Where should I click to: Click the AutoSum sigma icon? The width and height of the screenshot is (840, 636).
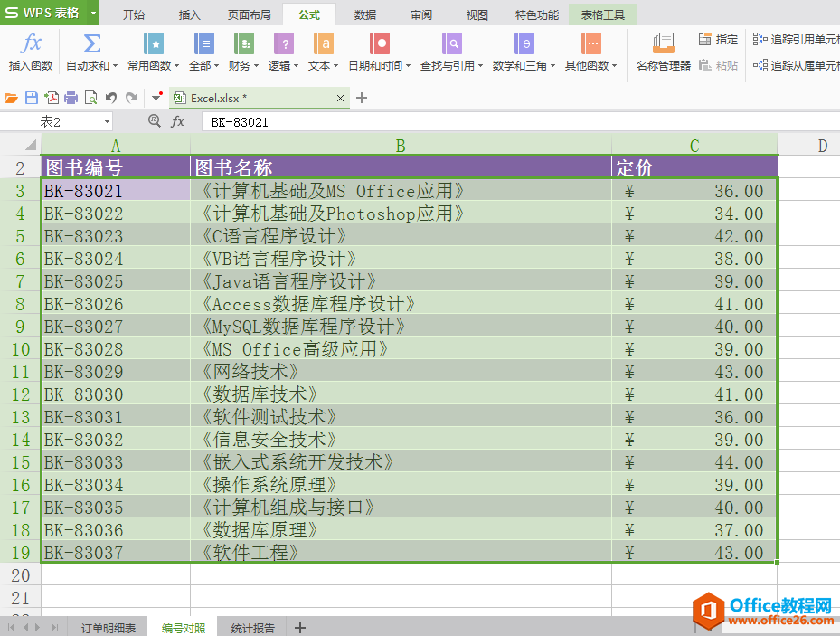tap(91, 44)
